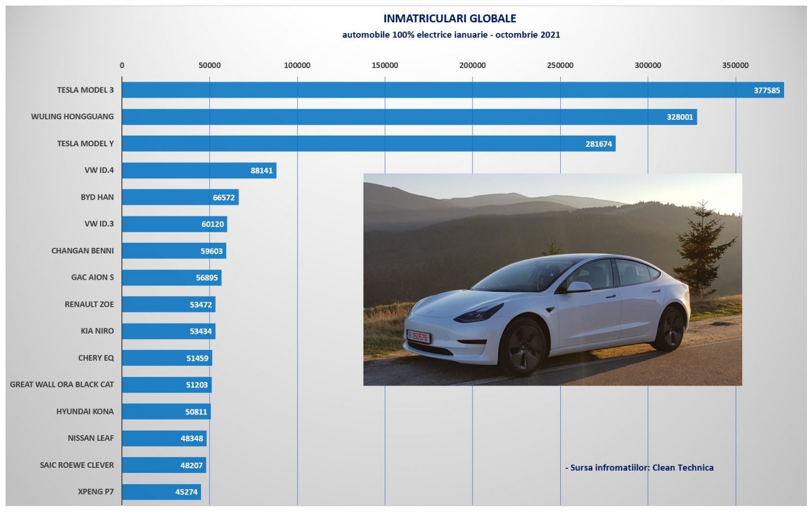Viewport: 812px width, 513px height.
Task: Click the white Tesla car photo
Action: 552,279
